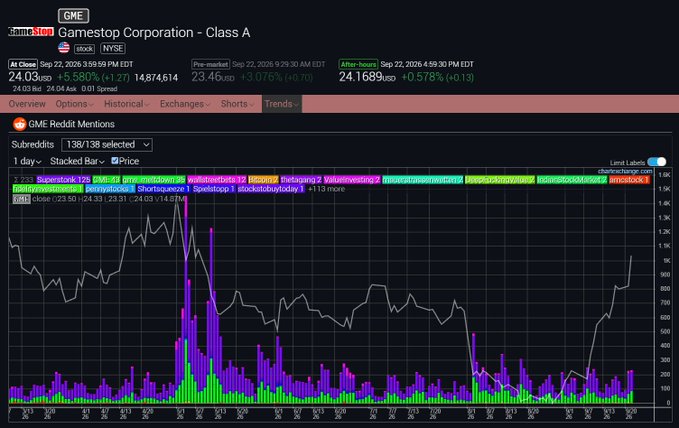Open the Subreddits 138/138 selected dropdown

pos(107,145)
